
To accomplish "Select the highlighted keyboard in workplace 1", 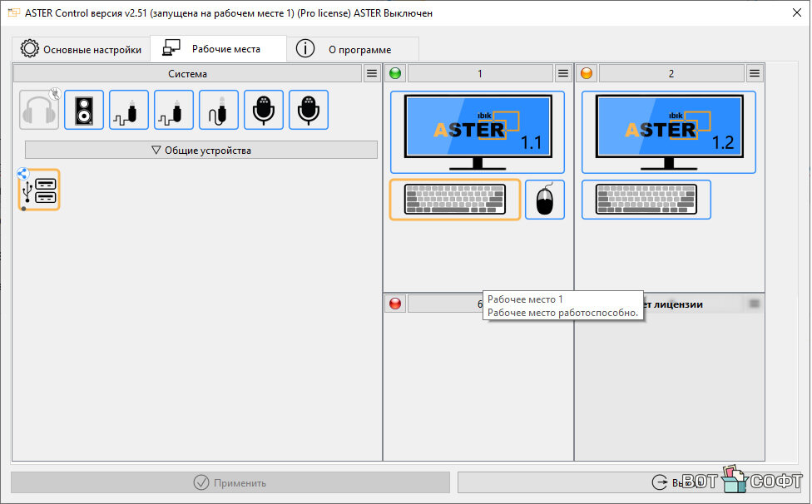I will click(x=454, y=200).
